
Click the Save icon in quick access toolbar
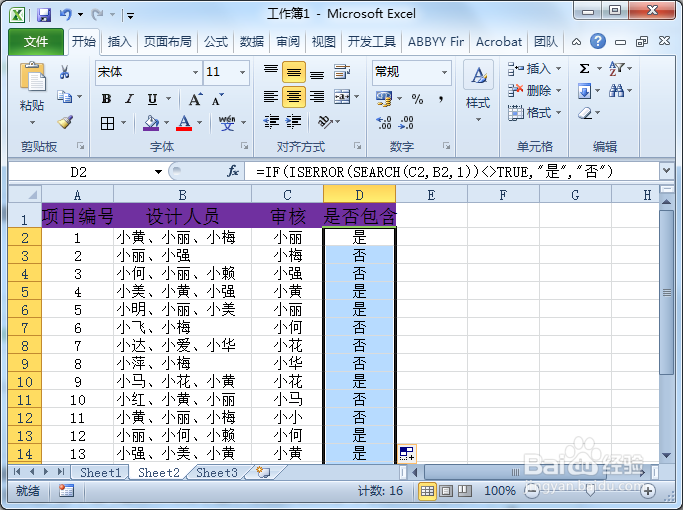coord(44,15)
